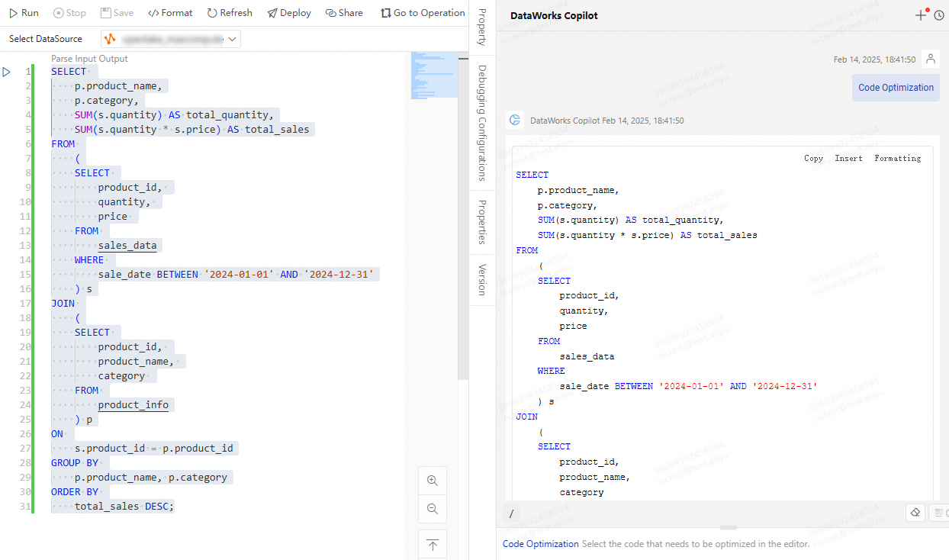949x560 pixels.
Task: Click the zoom out magnifier icon
Action: coord(433,509)
